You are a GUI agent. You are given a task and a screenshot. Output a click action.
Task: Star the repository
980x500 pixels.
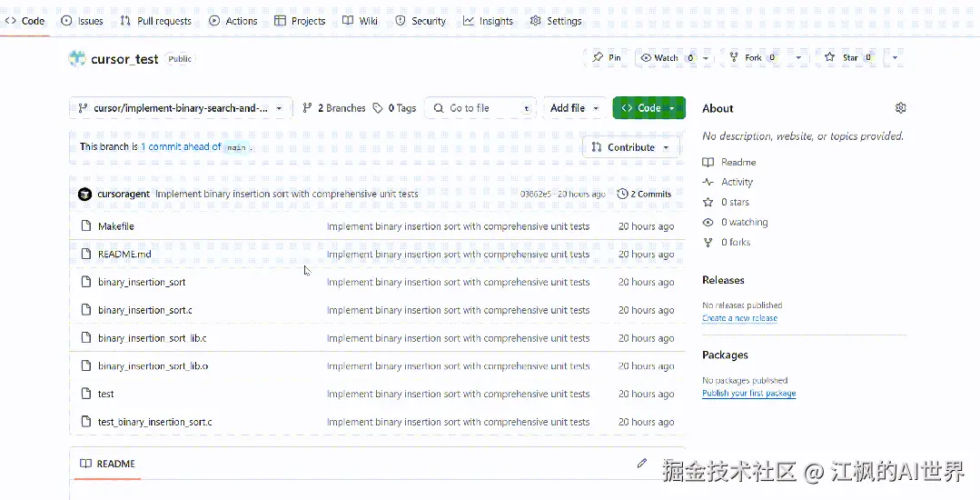848,57
